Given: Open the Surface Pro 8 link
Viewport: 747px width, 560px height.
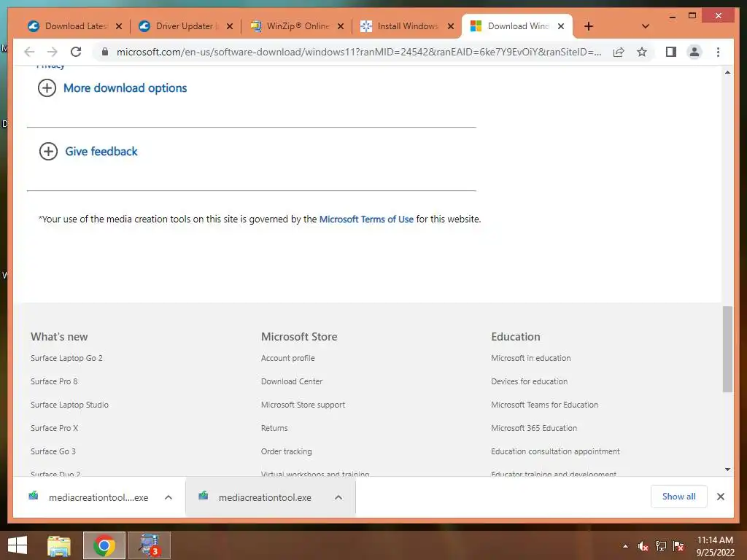Looking at the screenshot, I should [x=54, y=381].
